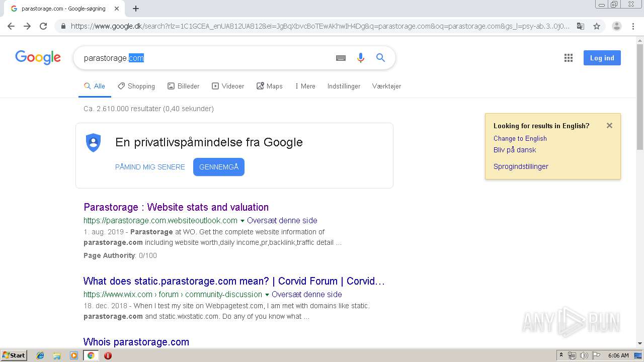The height and width of the screenshot is (362, 644).
Task: Start voice search with microphone icon
Action: 360,58
